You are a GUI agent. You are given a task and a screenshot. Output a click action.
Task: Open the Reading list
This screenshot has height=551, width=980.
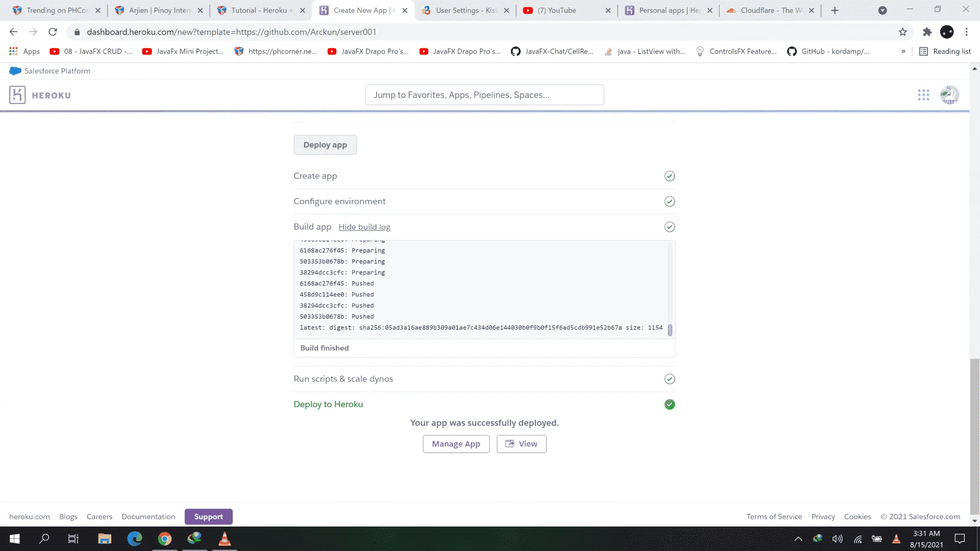coord(945,52)
